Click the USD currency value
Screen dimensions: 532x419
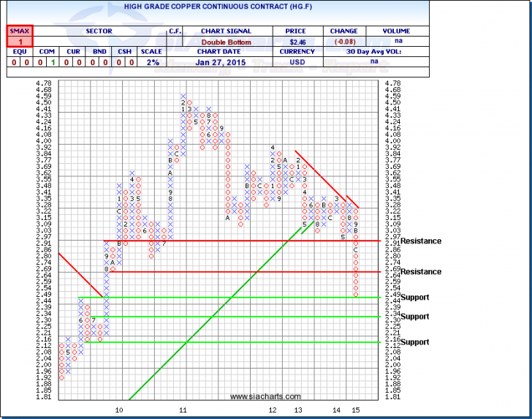pos(297,64)
